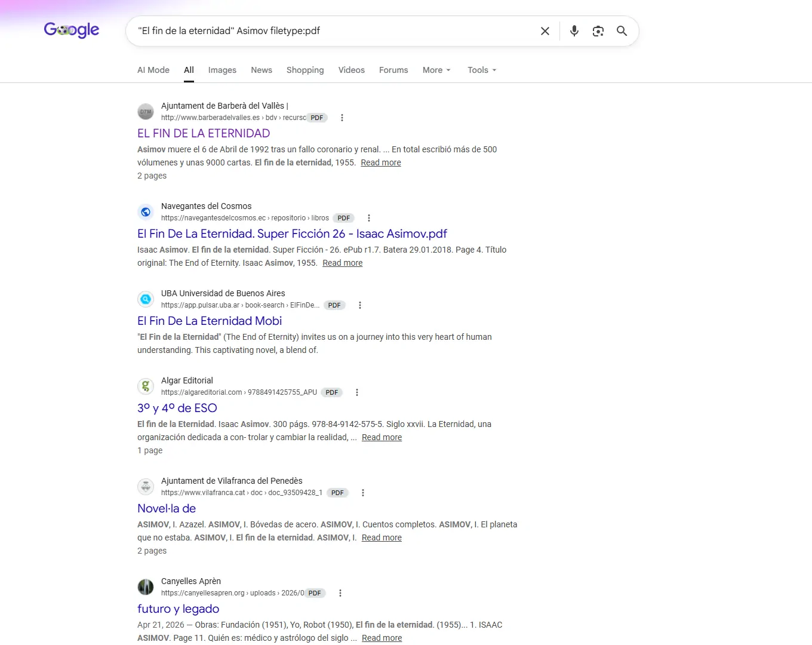
Task: Open the Novel·la de result
Action: (167, 508)
